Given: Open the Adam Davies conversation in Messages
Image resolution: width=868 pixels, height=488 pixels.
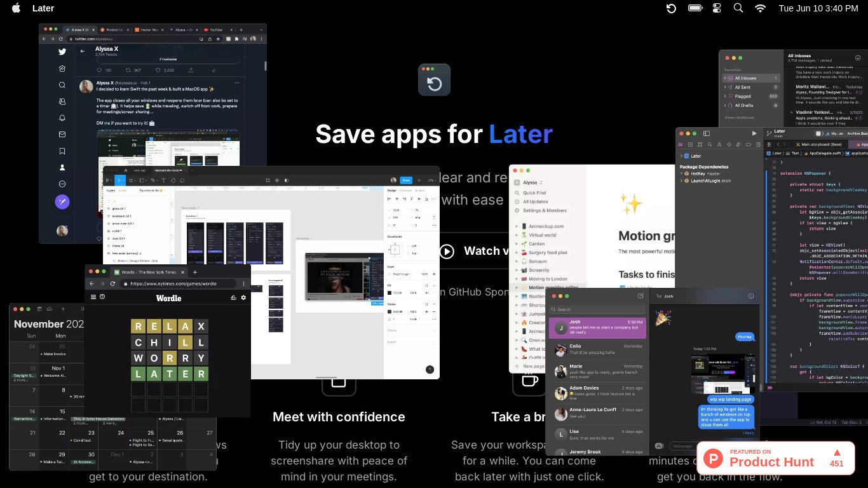Looking at the screenshot, I should [597, 392].
